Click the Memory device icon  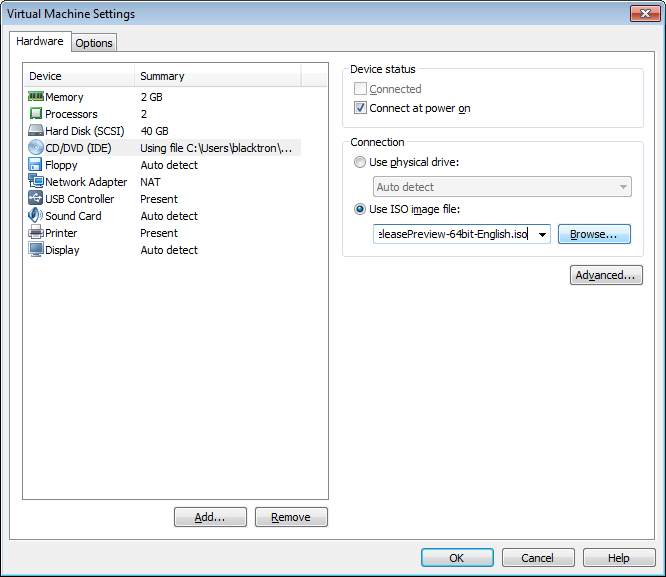[x=36, y=96]
